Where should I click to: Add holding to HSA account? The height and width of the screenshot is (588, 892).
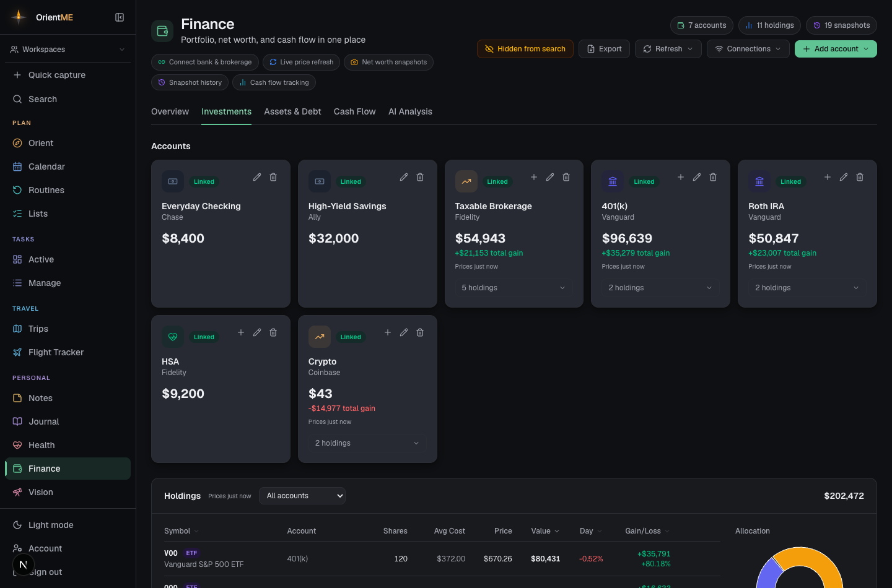coord(241,332)
